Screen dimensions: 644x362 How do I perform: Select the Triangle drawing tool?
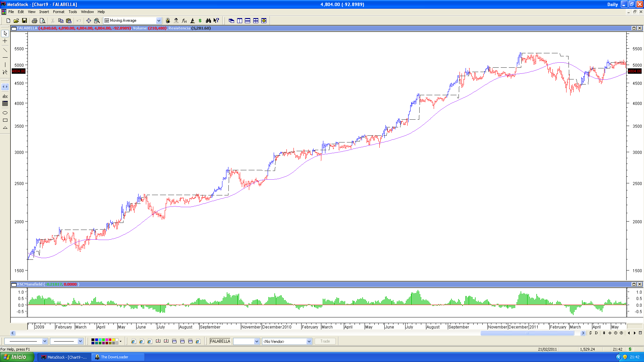click(x=5, y=128)
